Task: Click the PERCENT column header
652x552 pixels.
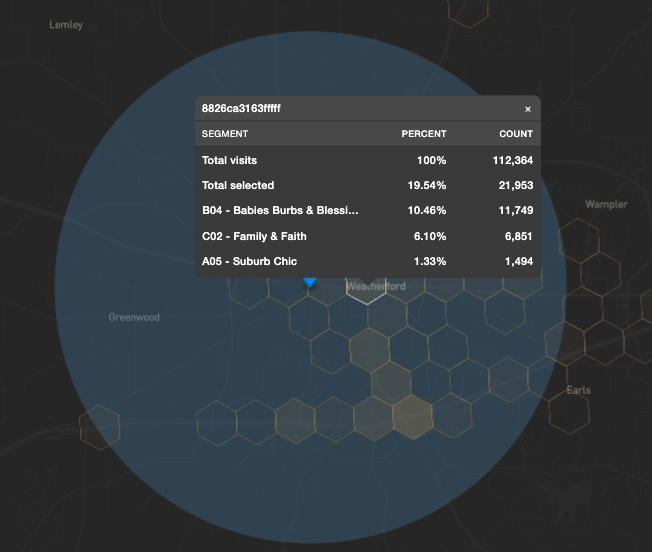Action: tap(424, 134)
